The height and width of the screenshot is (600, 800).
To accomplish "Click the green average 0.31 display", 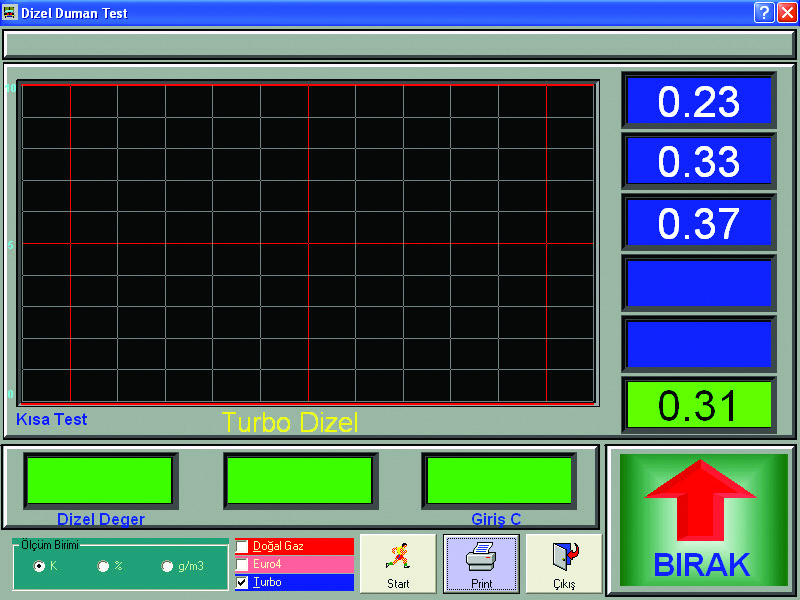I will click(699, 405).
